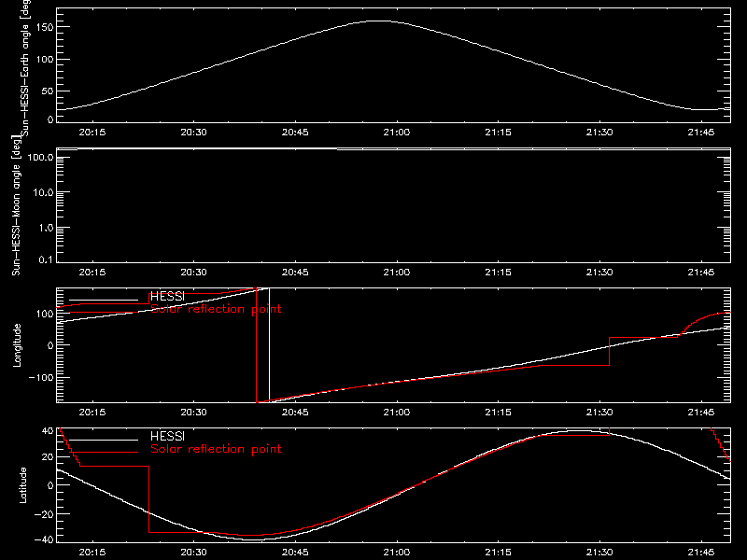
Task: Click 1.0 tick label on Moon angle plot
Action: pyautogui.click(x=46, y=228)
